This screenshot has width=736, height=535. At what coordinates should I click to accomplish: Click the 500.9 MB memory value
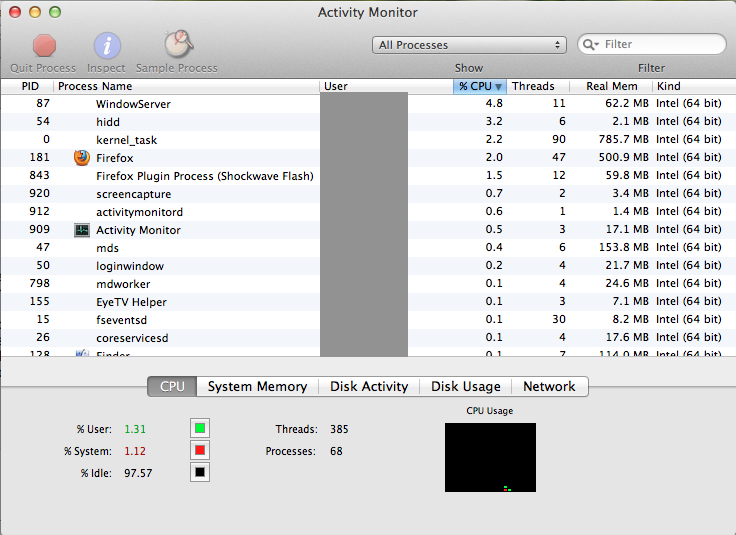pos(623,157)
